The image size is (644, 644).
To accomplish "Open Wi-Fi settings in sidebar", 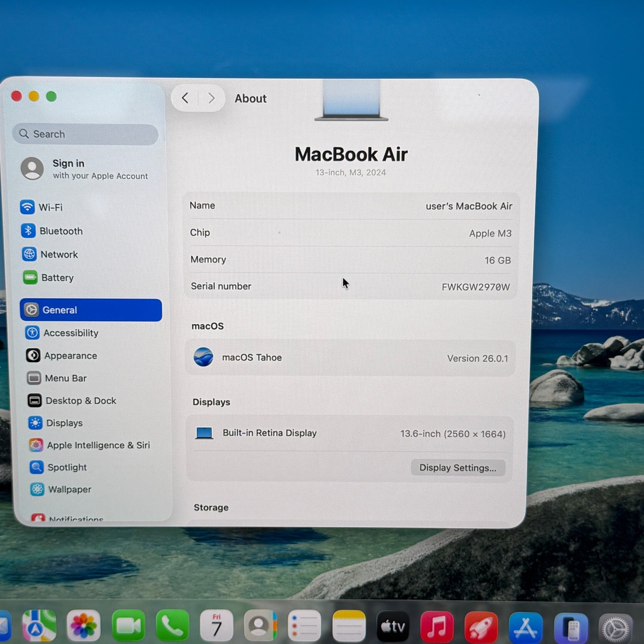I will click(x=50, y=207).
